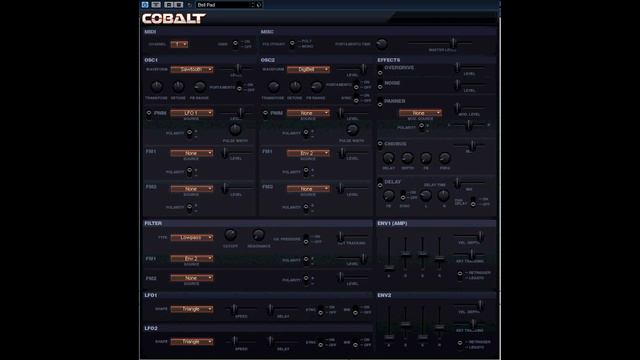The width and height of the screenshot is (640, 360).
Task: Toggle the MIDI Omni on/off switch
Action: [x=236, y=44]
